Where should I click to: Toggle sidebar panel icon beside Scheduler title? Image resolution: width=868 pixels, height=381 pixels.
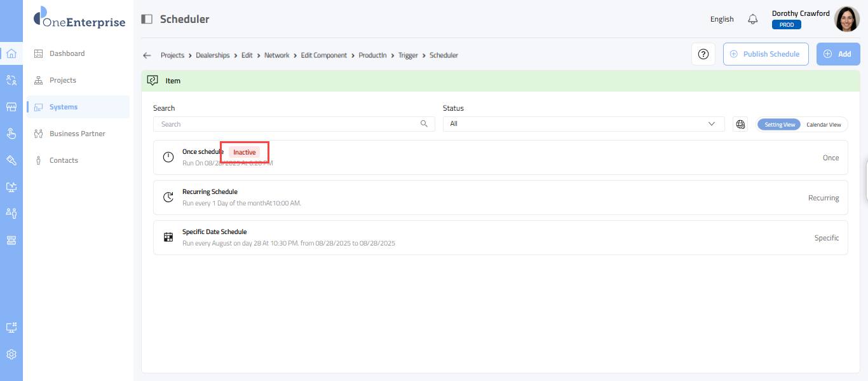(147, 19)
